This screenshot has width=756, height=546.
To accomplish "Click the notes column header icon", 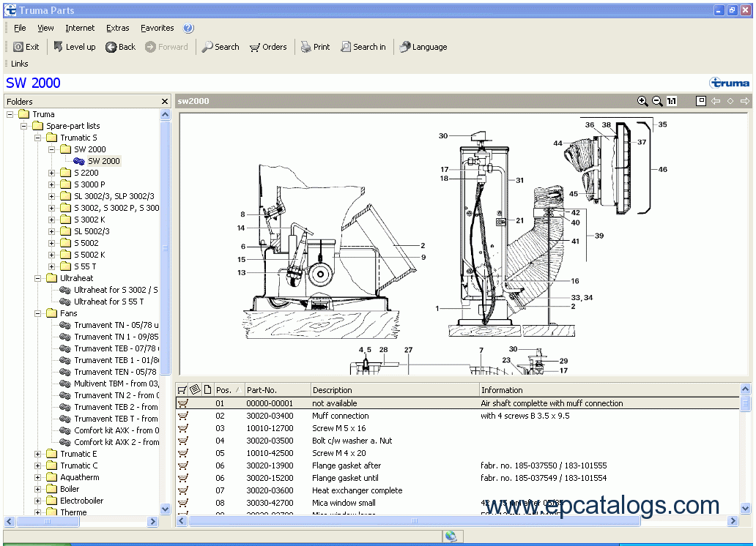I will [196, 389].
